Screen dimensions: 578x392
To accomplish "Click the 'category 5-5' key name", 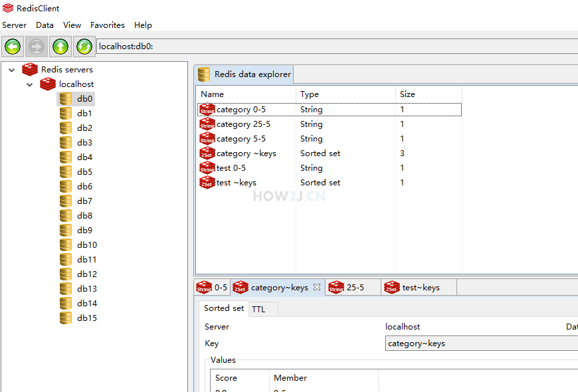I will tap(241, 139).
